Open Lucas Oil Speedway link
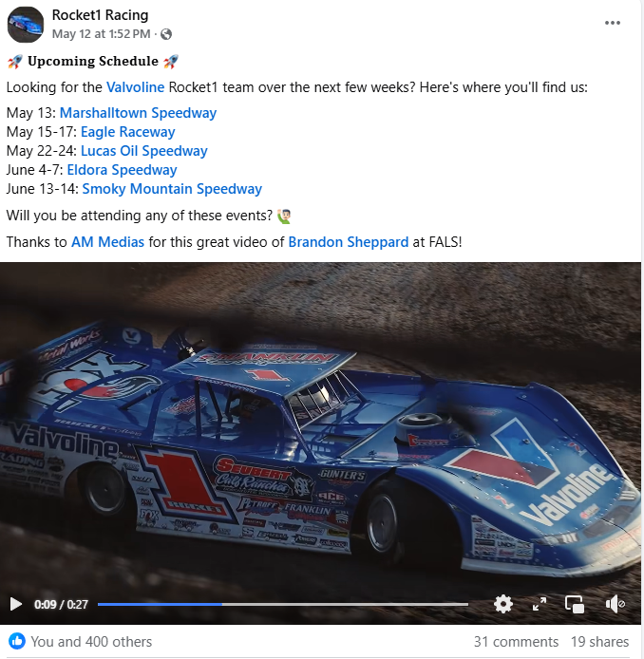The height and width of the screenshot is (659, 644). [144, 151]
